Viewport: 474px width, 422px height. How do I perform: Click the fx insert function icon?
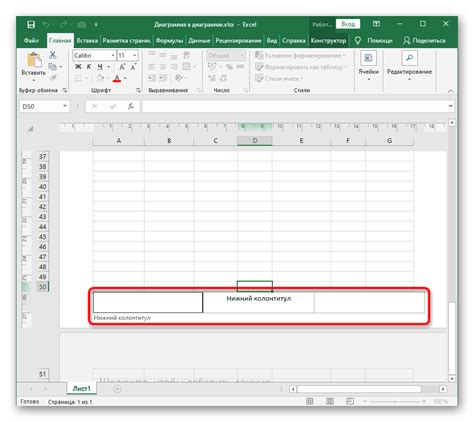coord(131,106)
